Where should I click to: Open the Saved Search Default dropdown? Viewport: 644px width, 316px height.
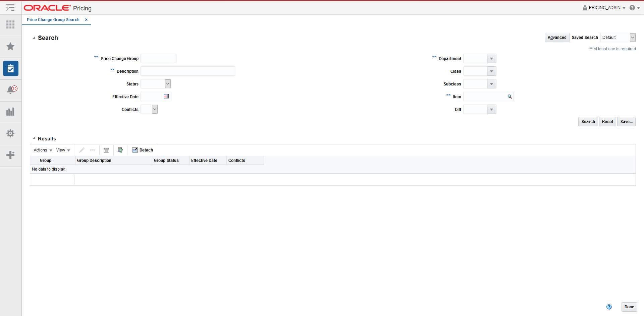point(633,37)
